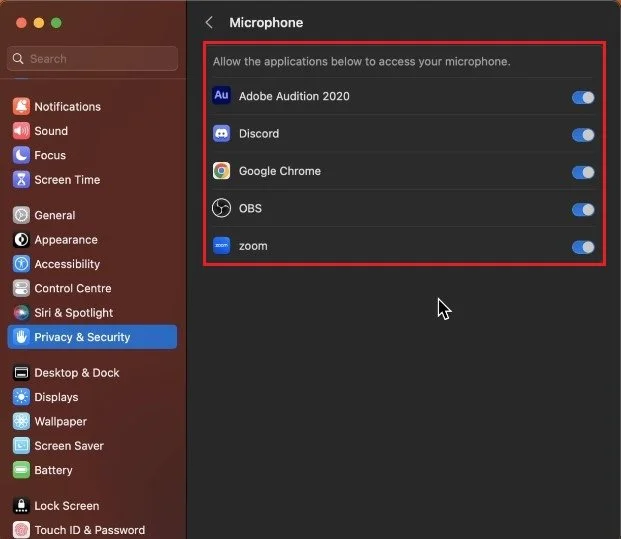
Task: Click the Focus moon icon
Action: click(x=21, y=155)
